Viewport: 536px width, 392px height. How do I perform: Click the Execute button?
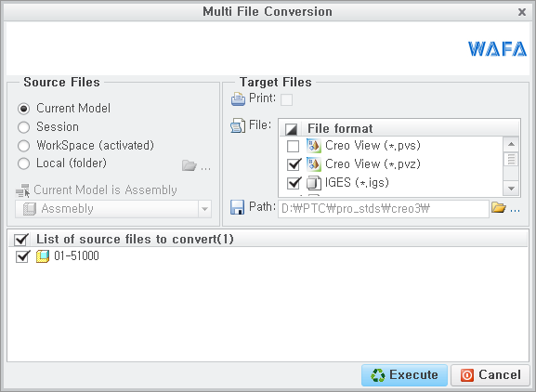point(404,375)
